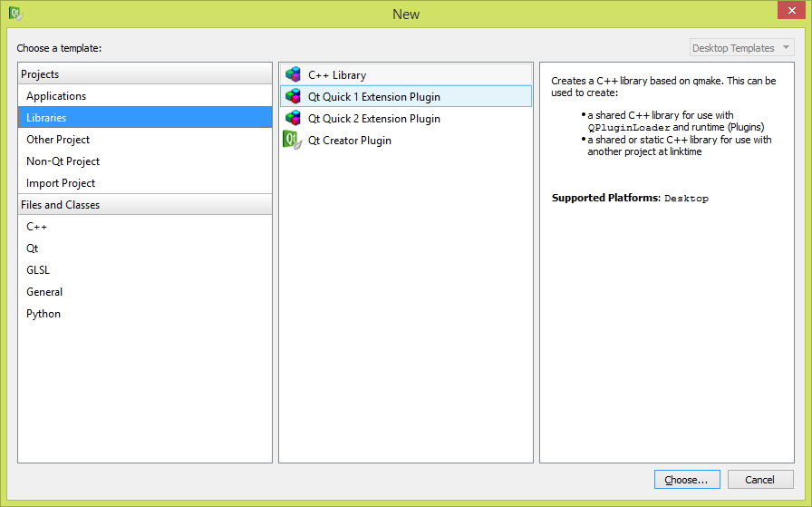
Task: Click the Qt Creator Plugin icon
Action: [x=292, y=140]
